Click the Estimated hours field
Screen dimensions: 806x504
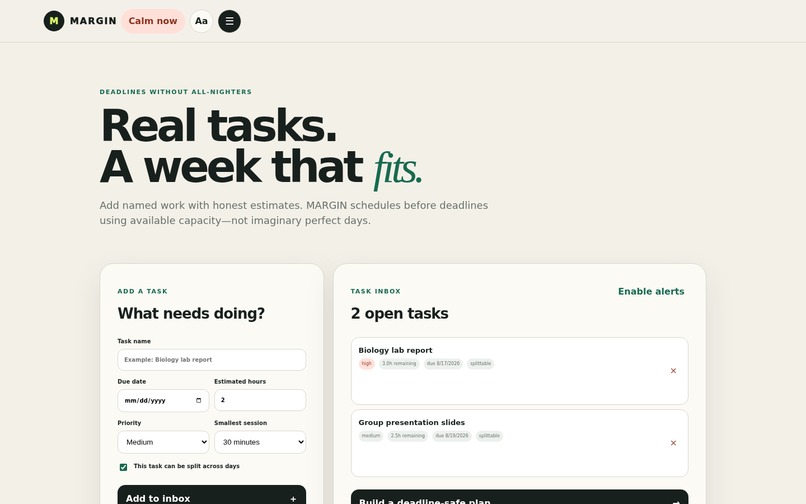pyautogui.click(x=260, y=400)
